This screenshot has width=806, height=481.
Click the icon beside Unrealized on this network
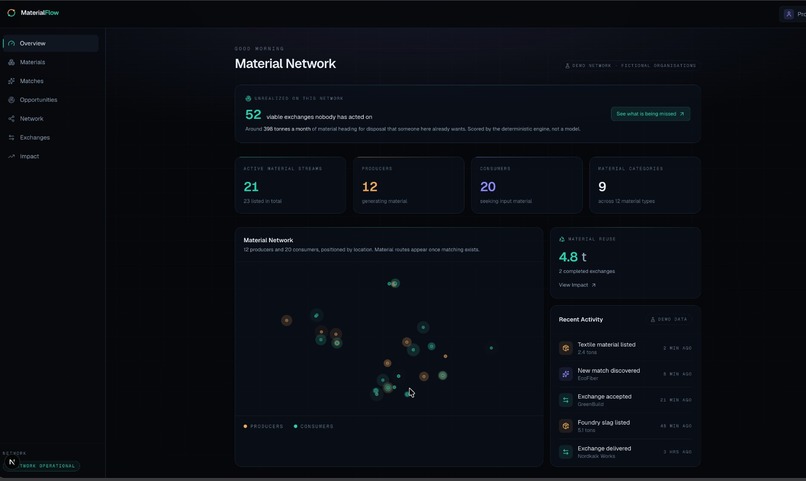[248, 98]
